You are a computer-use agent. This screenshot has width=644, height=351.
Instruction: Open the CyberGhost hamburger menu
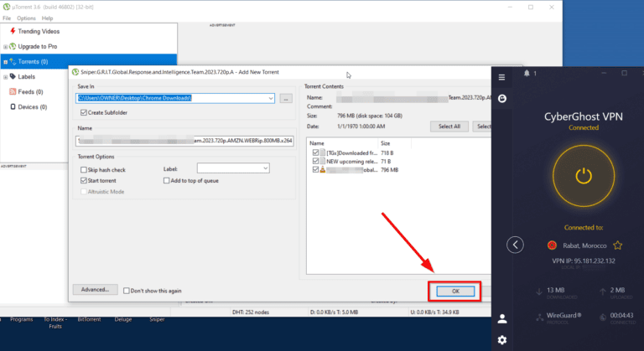[x=501, y=77]
